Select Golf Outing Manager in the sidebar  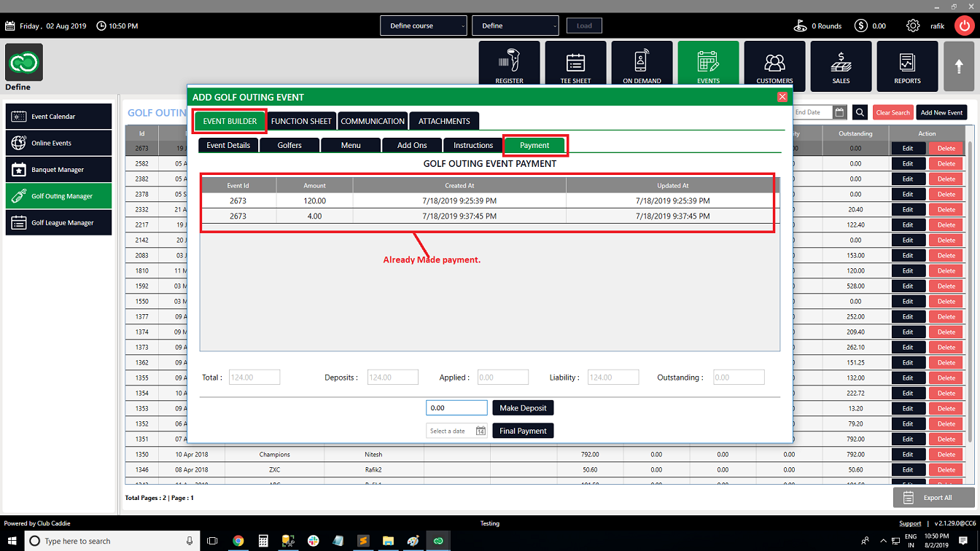(59, 196)
